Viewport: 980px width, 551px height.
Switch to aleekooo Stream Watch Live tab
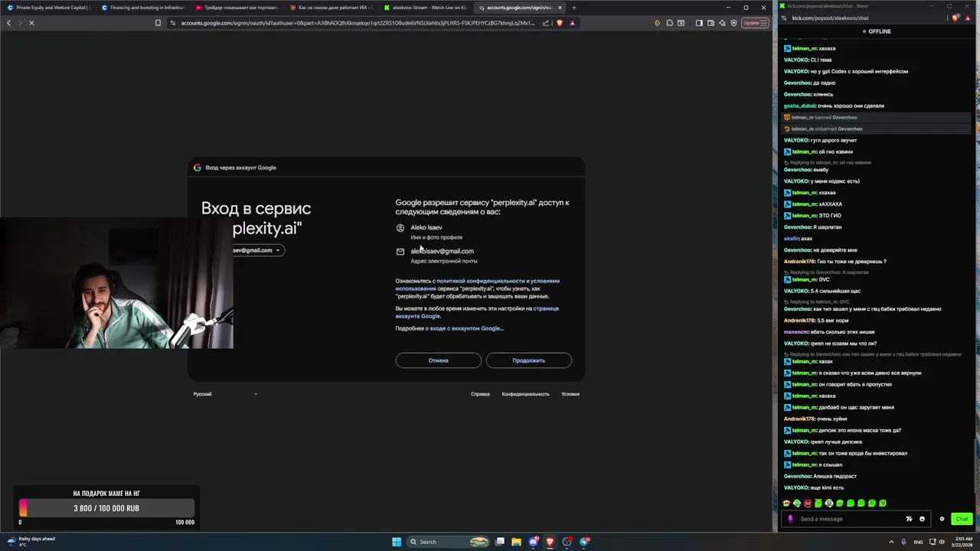(x=425, y=8)
